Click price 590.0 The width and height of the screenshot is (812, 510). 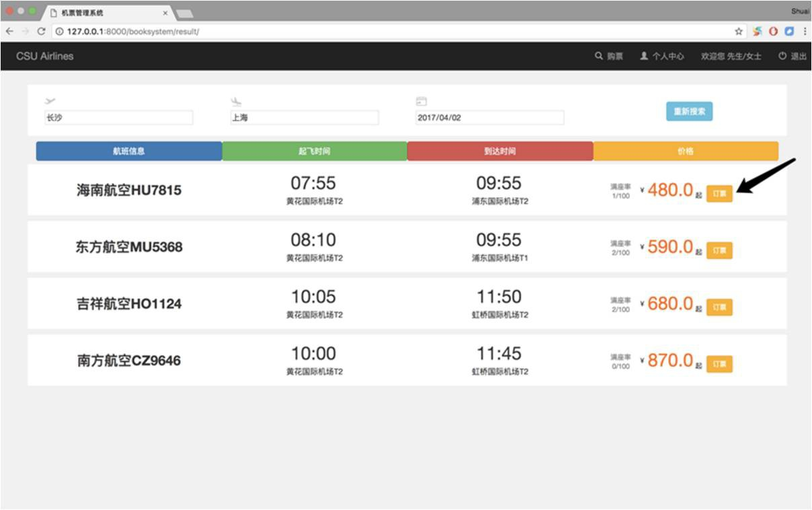point(670,247)
